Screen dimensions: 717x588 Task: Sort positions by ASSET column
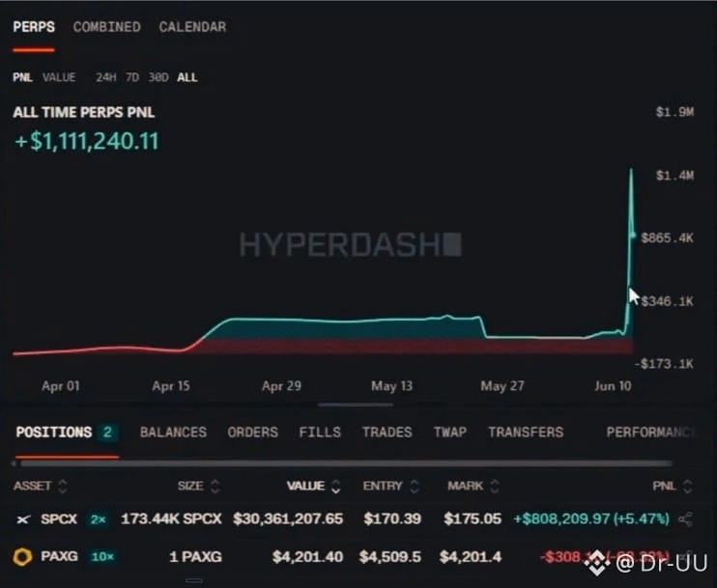pos(41,486)
